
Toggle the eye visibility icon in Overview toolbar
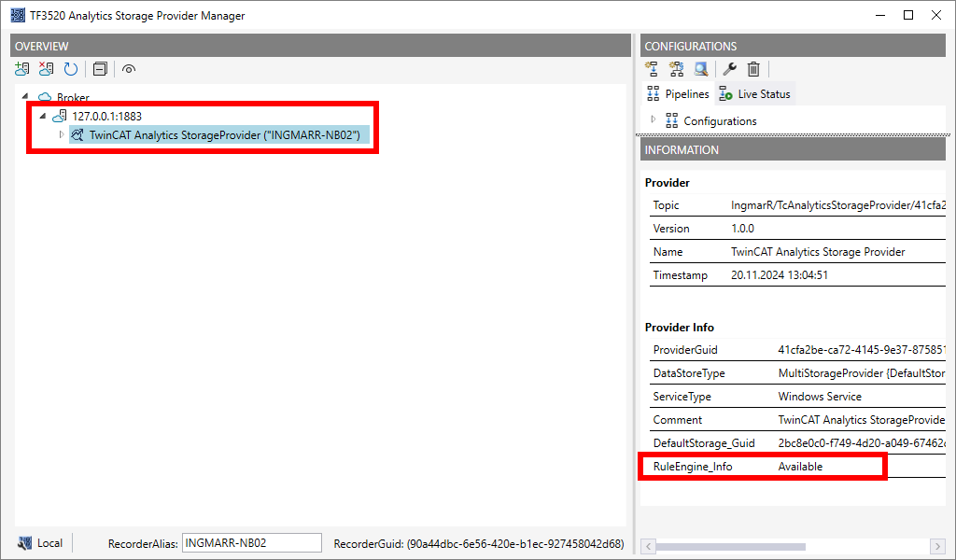click(128, 69)
